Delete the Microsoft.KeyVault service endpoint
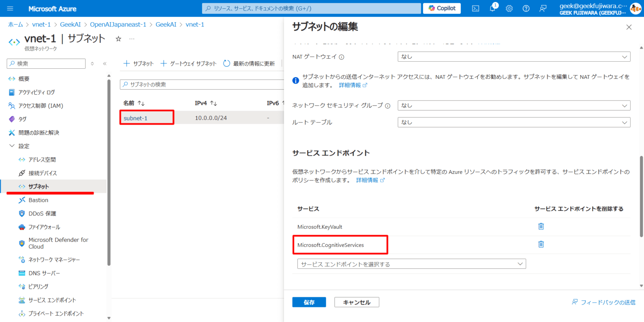The height and width of the screenshot is (322, 644). click(541, 226)
